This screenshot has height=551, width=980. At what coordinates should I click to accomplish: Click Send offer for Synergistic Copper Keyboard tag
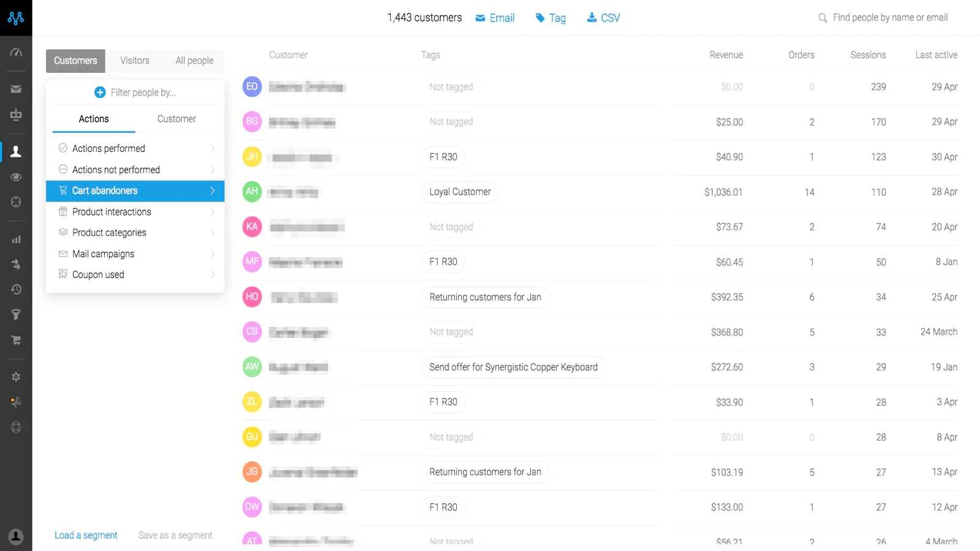tap(513, 367)
